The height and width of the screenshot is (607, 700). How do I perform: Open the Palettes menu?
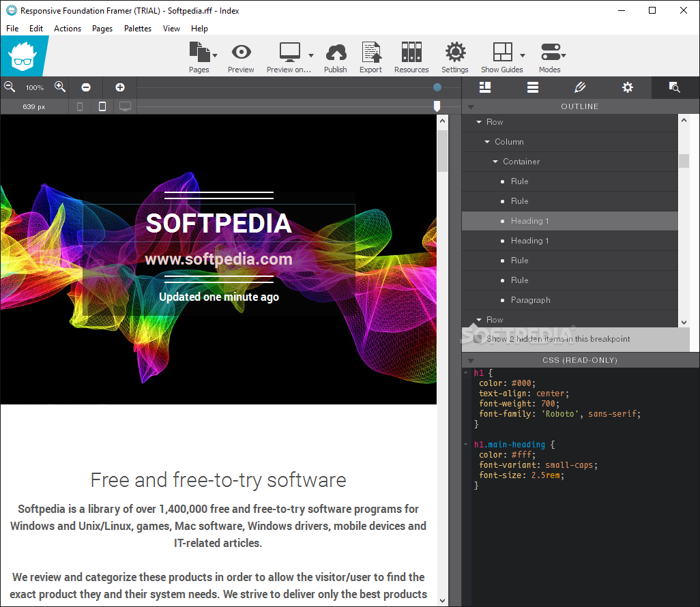(x=138, y=29)
